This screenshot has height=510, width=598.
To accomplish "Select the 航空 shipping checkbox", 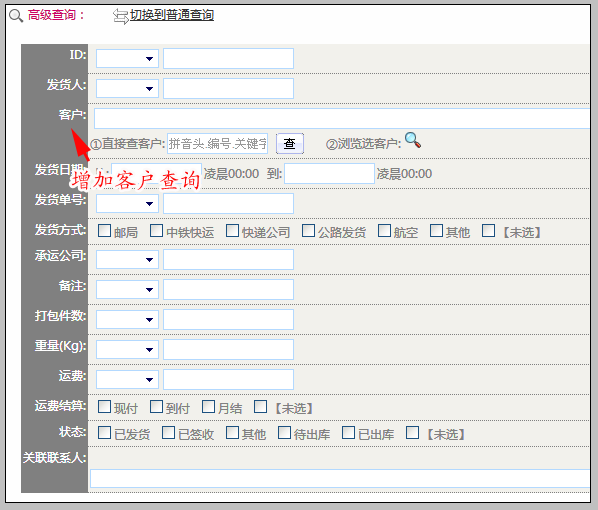I will (x=384, y=231).
